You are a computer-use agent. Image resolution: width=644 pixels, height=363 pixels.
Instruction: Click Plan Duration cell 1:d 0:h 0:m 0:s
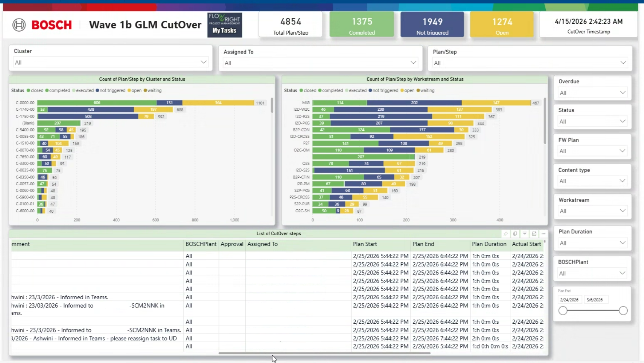[x=490, y=346]
